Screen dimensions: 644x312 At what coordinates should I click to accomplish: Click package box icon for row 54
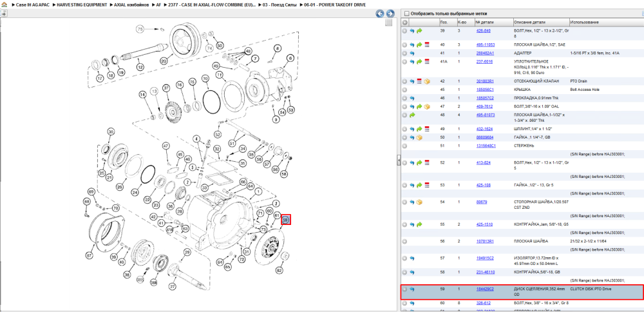pyautogui.click(x=419, y=202)
